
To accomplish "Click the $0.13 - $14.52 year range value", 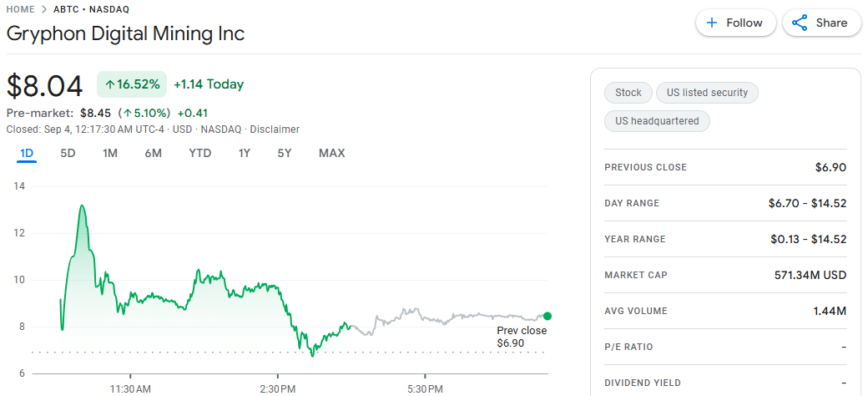I will pyautogui.click(x=809, y=239).
